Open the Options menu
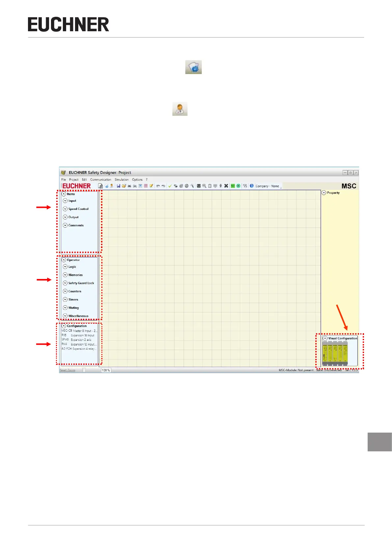 tap(137, 180)
